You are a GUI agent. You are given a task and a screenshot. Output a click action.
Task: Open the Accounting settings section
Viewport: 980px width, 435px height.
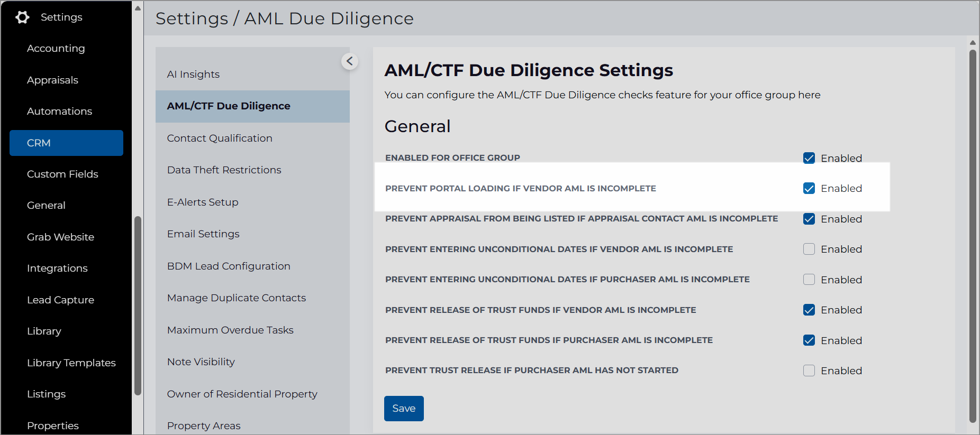pyautogui.click(x=56, y=49)
